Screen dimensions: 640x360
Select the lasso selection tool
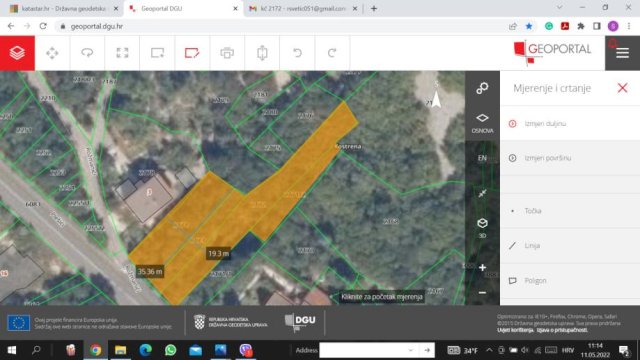point(87,53)
